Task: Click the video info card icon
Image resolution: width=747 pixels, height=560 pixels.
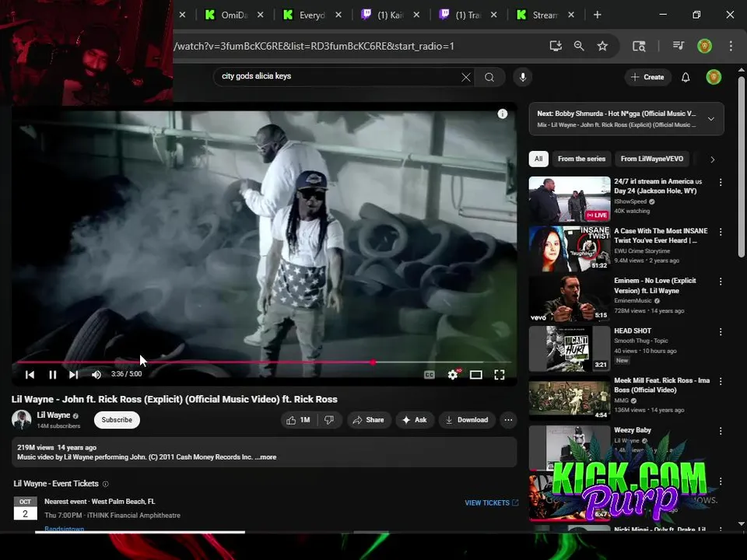Action: (x=502, y=114)
